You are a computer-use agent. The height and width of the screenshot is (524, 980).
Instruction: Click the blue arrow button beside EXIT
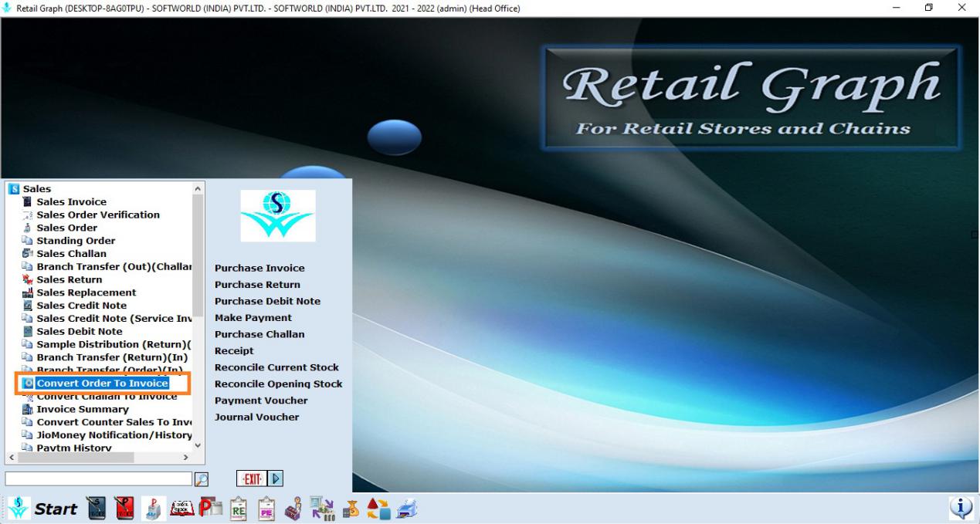pos(276,478)
